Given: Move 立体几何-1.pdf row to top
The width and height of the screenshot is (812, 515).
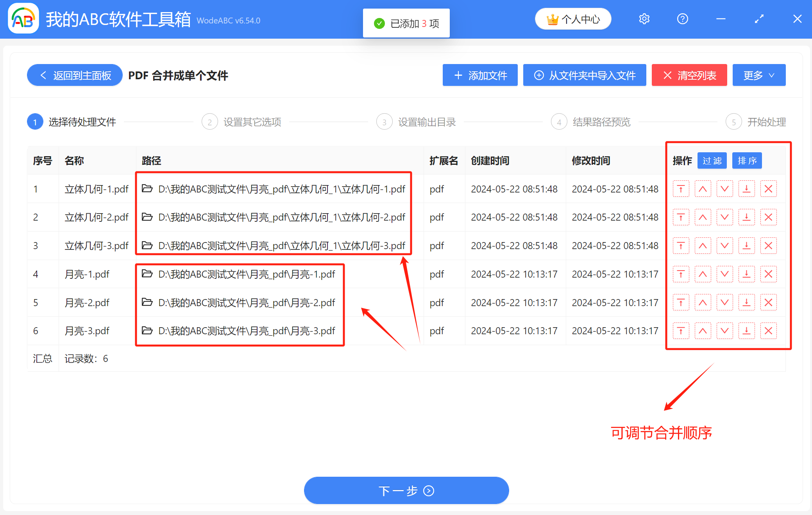Looking at the screenshot, I should click(681, 189).
